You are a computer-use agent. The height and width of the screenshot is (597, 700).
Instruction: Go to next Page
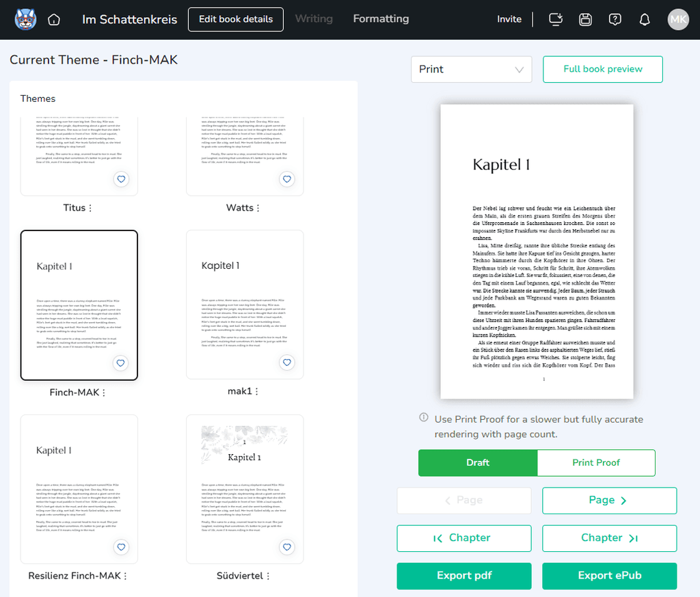[x=609, y=501]
